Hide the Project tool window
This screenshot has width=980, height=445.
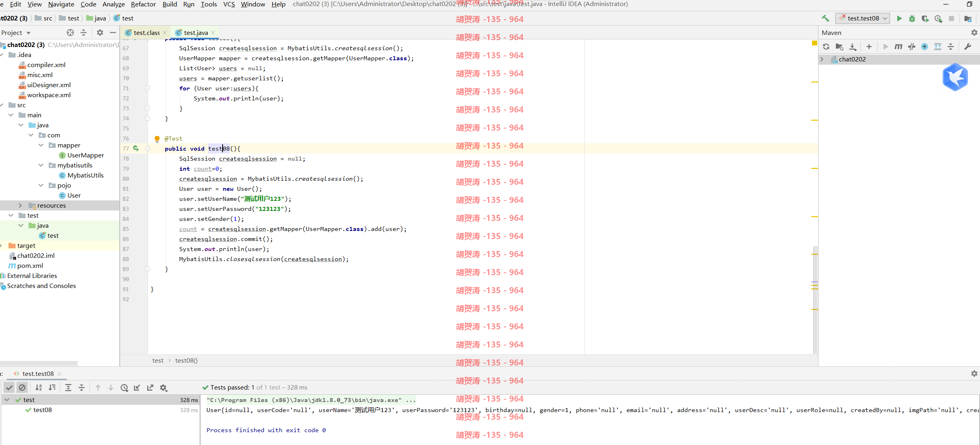point(113,33)
